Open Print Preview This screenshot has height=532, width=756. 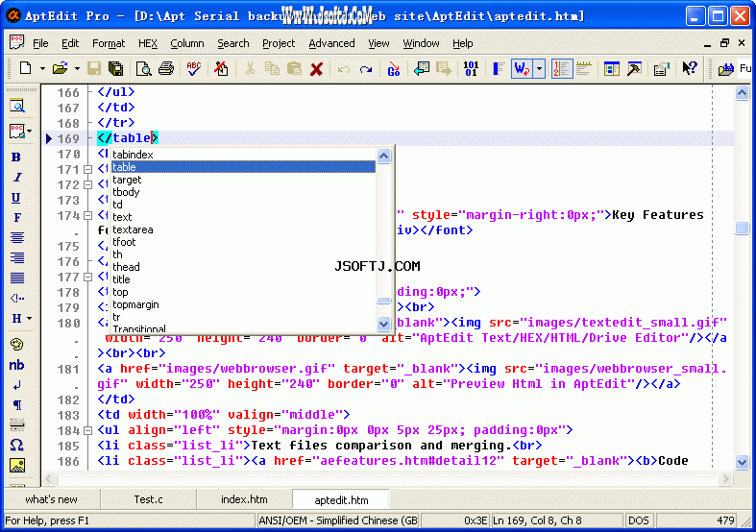pyautogui.click(x=143, y=68)
